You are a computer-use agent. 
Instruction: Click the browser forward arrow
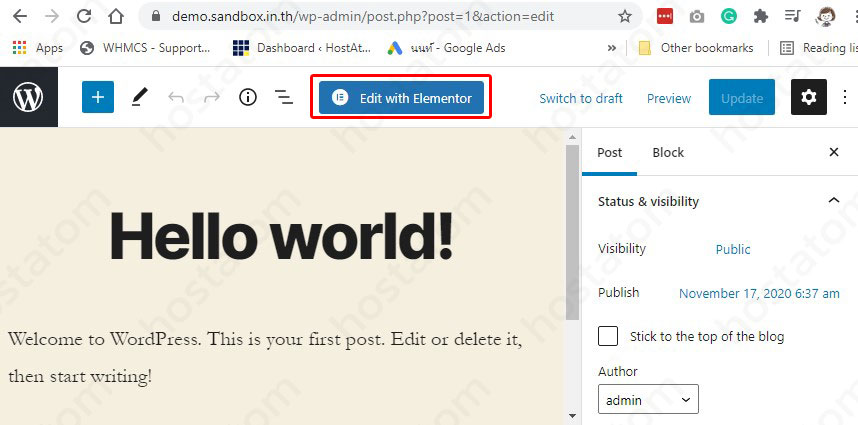[52, 16]
